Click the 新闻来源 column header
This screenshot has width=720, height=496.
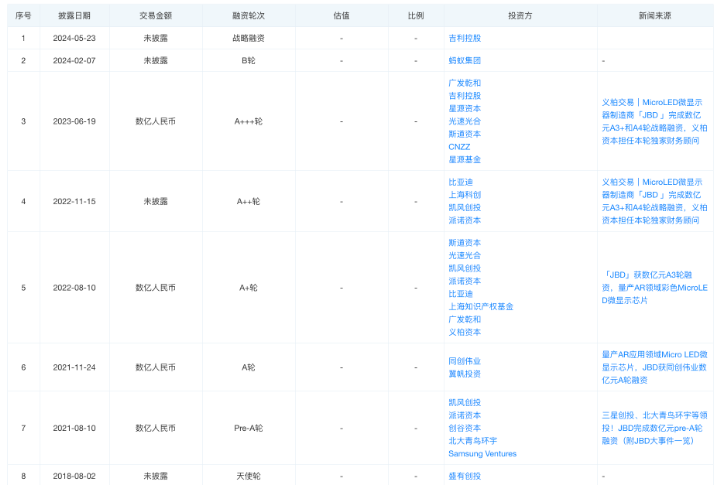pos(655,16)
